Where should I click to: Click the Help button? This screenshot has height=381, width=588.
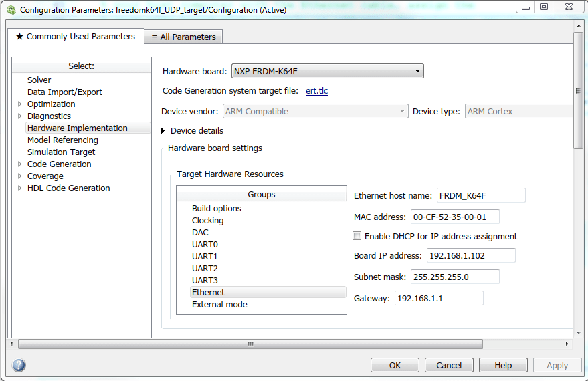(x=502, y=365)
